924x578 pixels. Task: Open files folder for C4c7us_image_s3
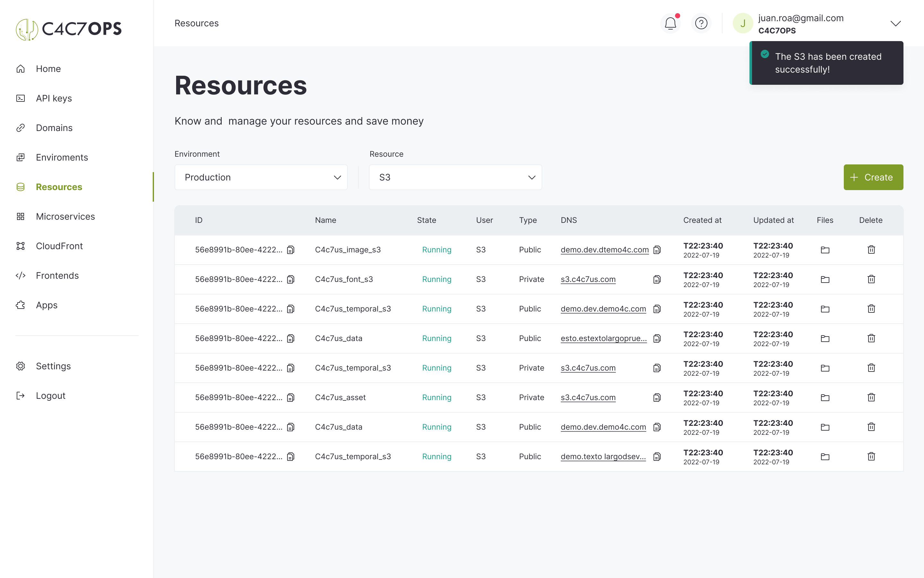[825, 250]
